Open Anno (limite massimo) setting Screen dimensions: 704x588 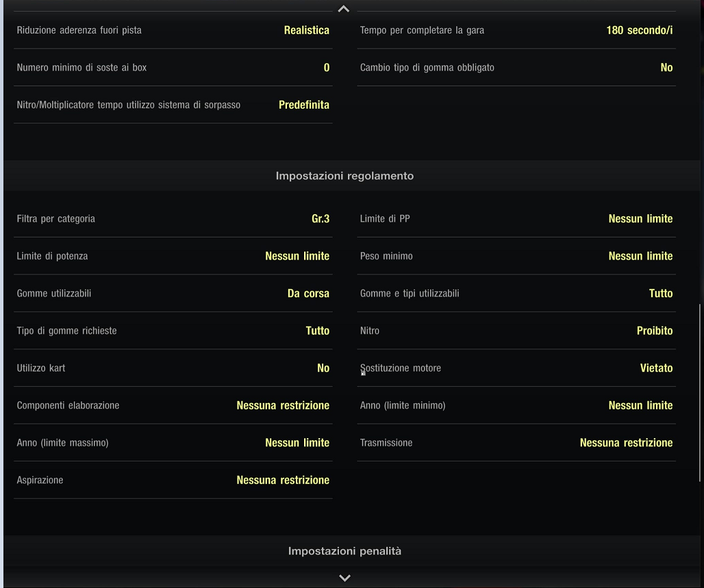(x=173, y=443)
